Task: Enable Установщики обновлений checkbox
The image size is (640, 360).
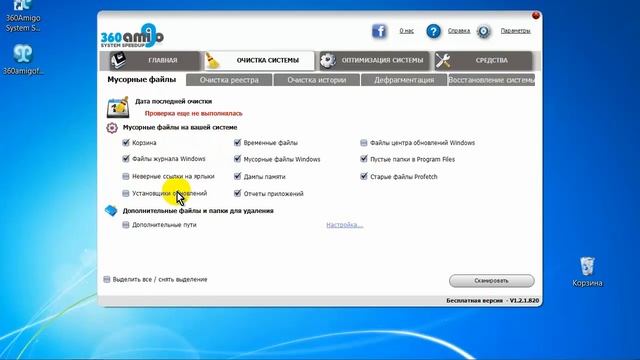Action: [126, 193]
